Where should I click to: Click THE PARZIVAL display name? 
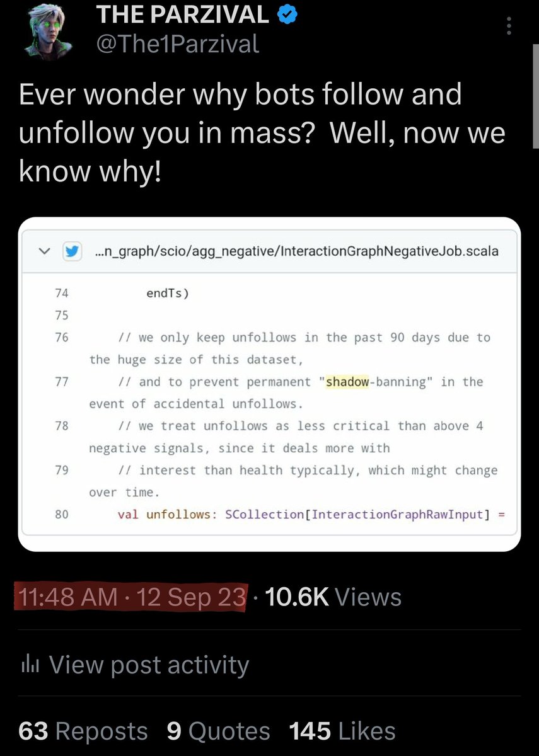pos(183,15)
